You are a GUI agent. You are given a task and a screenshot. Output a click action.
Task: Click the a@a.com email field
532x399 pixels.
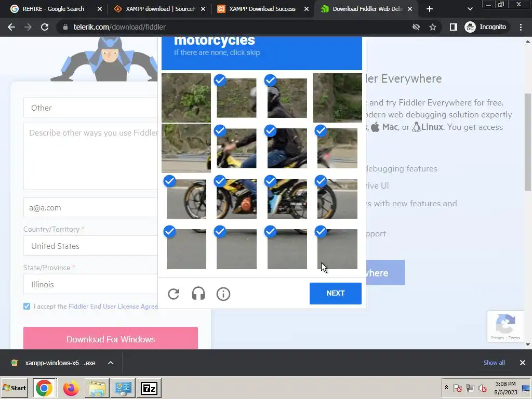point(90,208)
